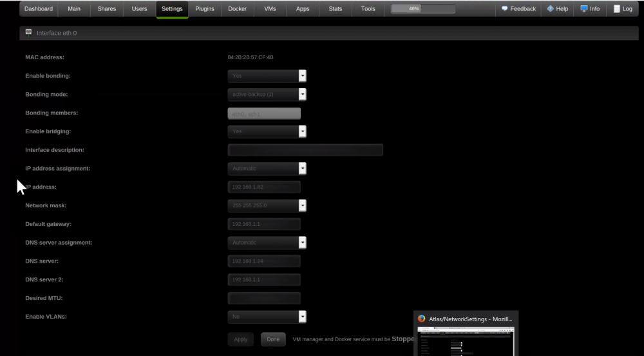Click the Enable VLANs label
This screenshot has height=356, width=644.
click(46, 317)
